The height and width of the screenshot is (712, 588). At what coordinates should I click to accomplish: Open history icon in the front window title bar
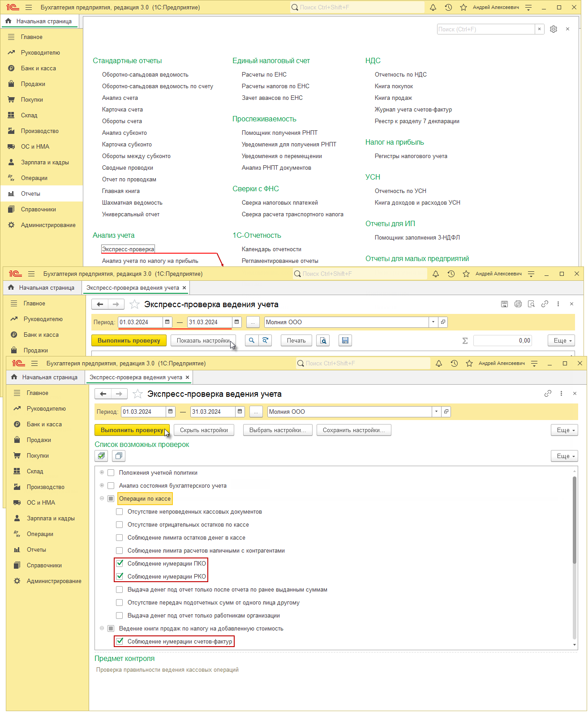454,364
